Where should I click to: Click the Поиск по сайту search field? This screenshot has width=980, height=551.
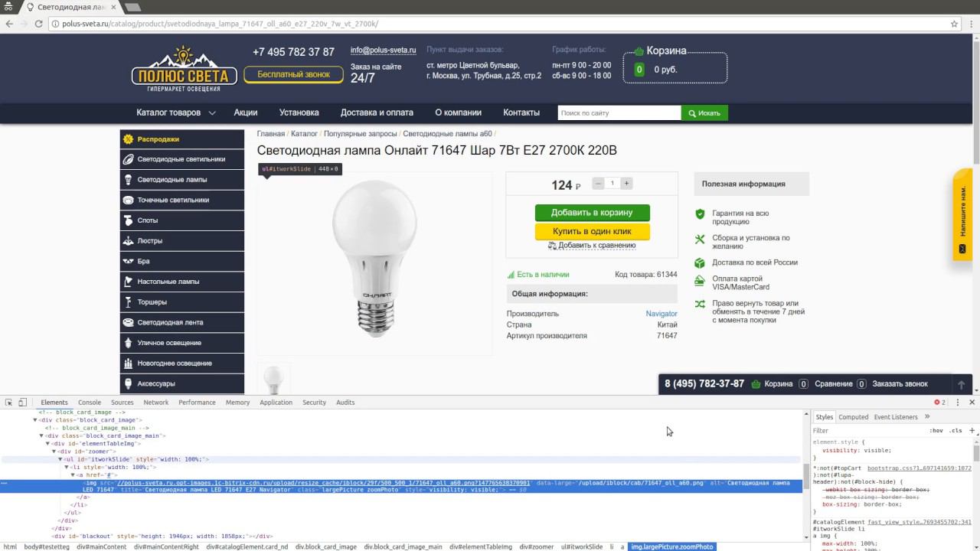[619, 113]
